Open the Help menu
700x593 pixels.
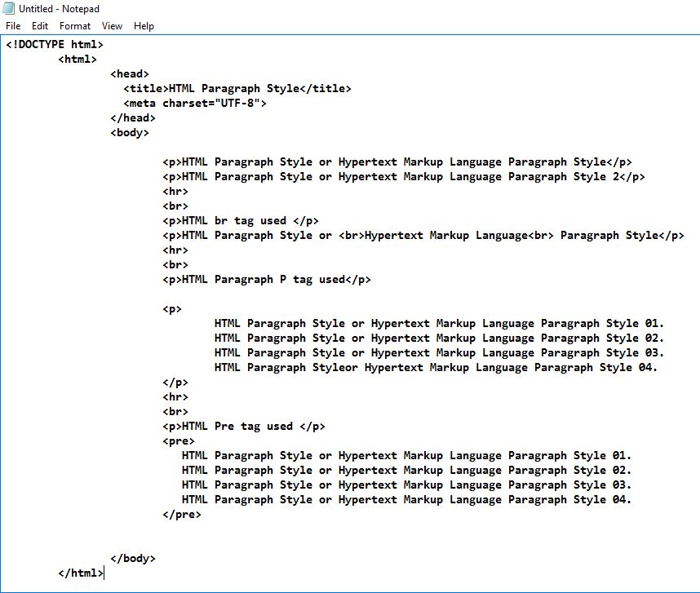pos(144,25)
